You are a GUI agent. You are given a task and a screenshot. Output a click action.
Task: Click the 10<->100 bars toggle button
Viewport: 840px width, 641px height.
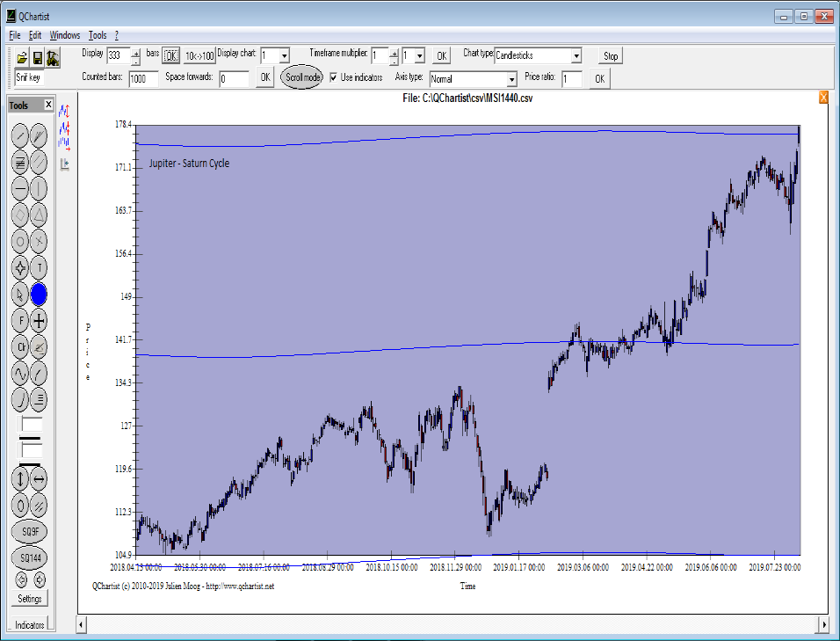coord(199,56)
